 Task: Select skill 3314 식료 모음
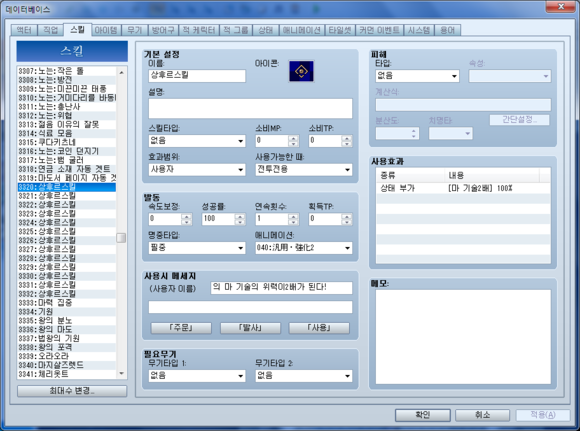(x=67, y=133)
